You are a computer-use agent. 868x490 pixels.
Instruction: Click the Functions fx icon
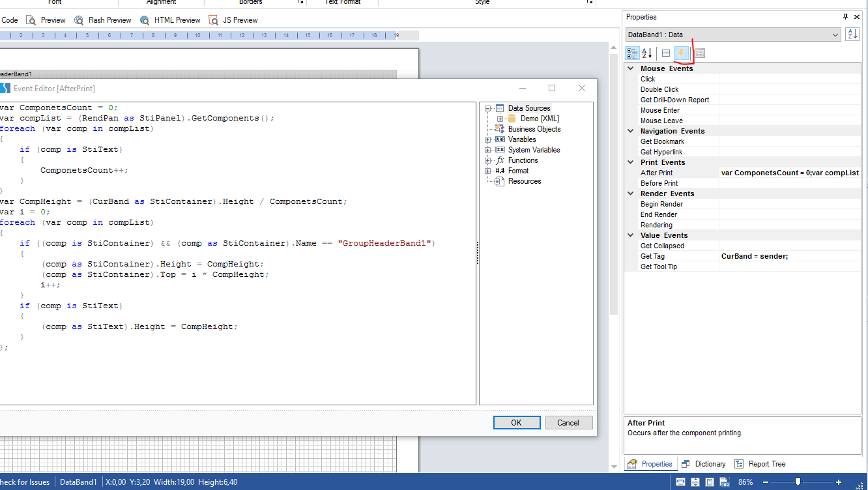click(x=500, y=160)
